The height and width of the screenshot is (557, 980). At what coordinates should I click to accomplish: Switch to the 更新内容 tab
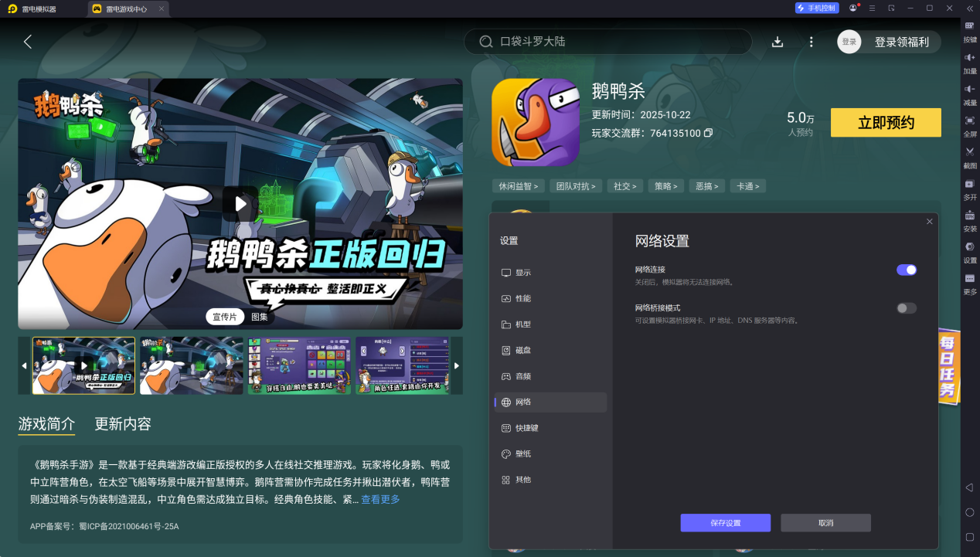click(123, 424)
